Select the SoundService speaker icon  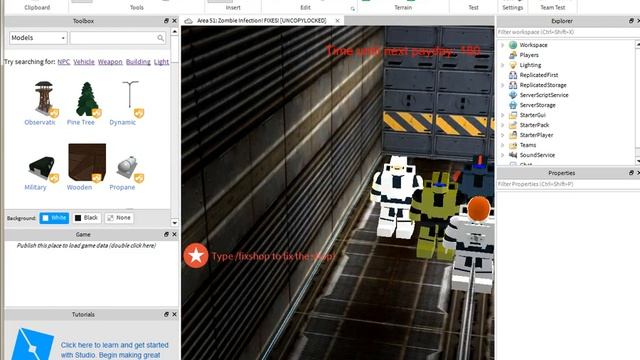point(513,155)
